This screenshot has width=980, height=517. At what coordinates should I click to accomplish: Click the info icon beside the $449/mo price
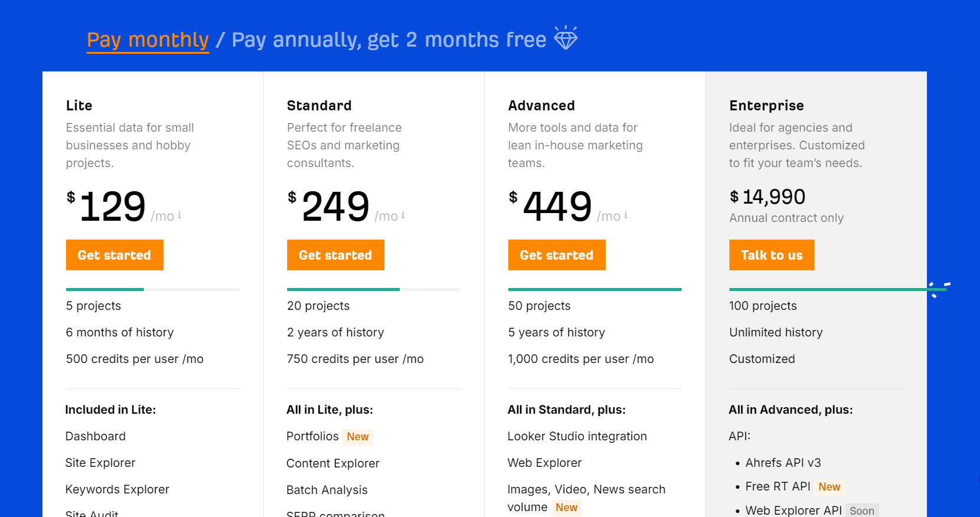pyautogui.click(x=626, y=215)
